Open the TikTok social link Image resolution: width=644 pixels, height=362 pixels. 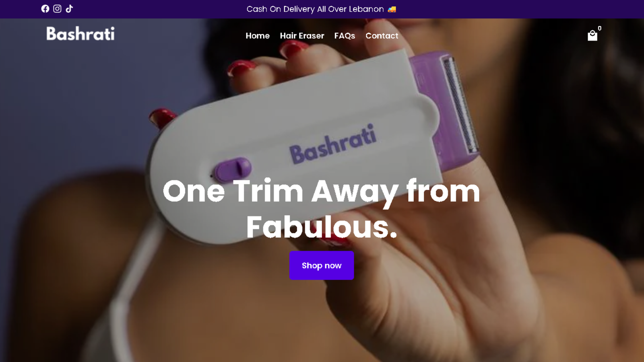point(69,9)
